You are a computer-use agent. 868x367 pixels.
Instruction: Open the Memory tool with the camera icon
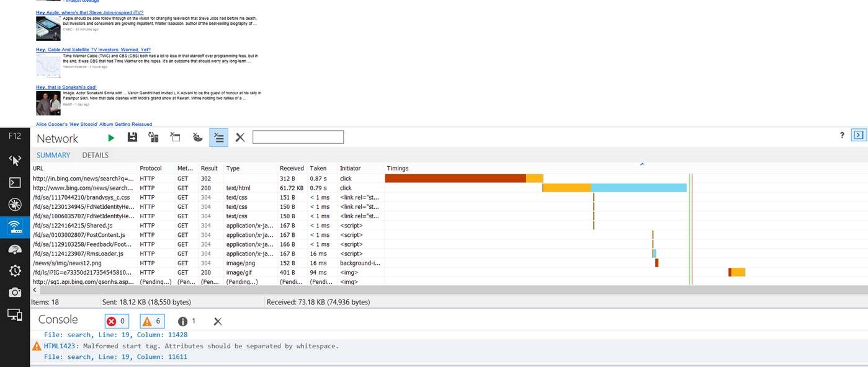pos(15,293)
